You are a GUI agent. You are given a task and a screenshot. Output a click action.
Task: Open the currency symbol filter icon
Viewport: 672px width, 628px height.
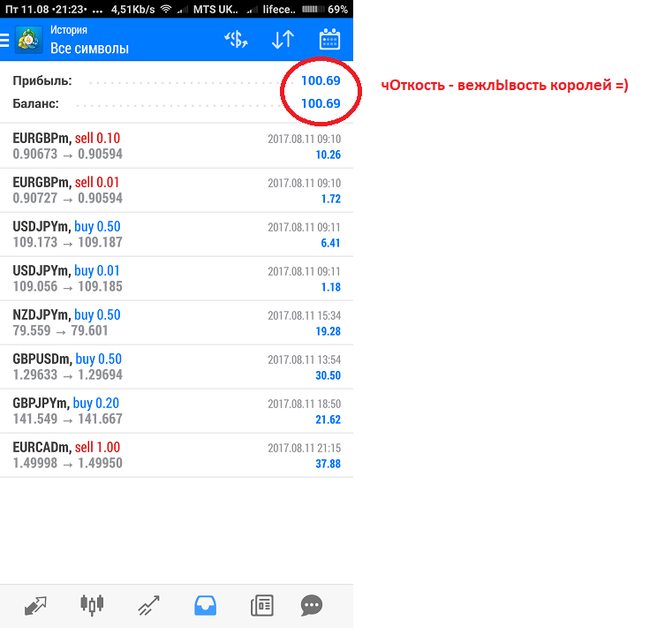[x=236, y=40]
